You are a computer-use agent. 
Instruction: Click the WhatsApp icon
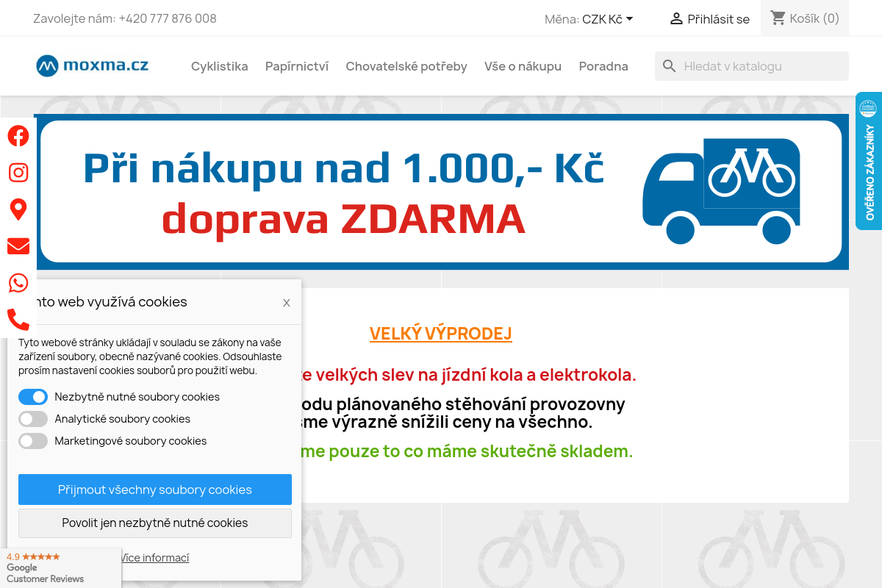point(18,282)
